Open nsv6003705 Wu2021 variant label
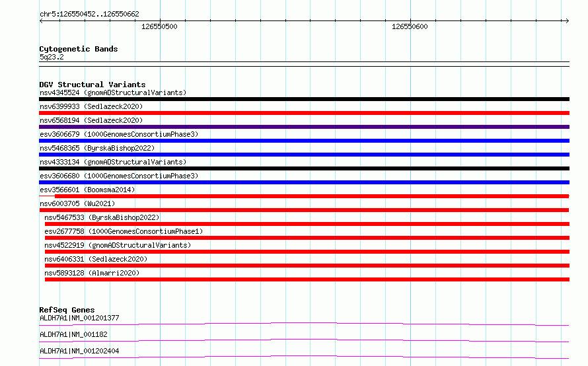 coord(77,203)
